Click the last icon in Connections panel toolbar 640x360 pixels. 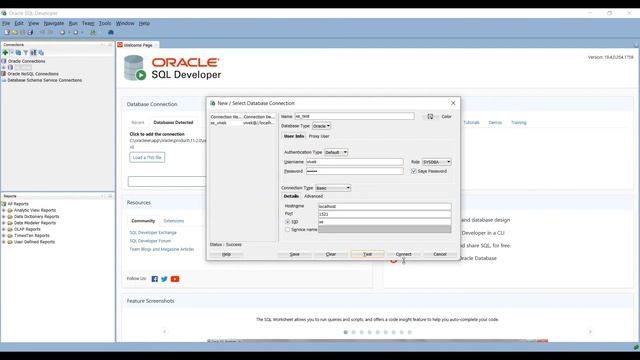(41, 53)
